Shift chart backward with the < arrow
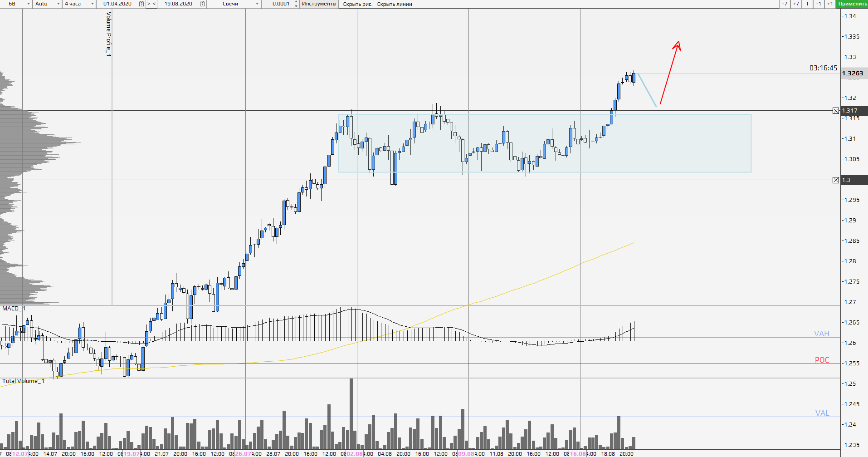 154,4
